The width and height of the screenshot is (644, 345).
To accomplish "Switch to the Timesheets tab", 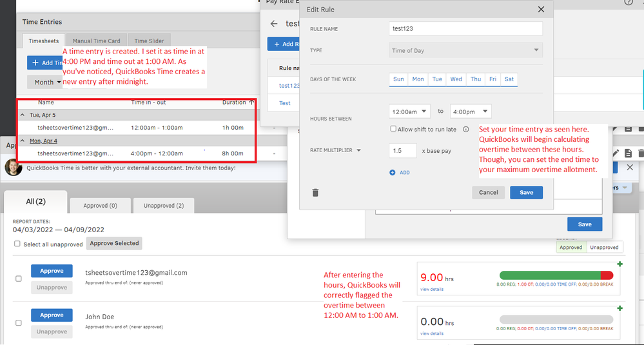I will click(44, 41).
